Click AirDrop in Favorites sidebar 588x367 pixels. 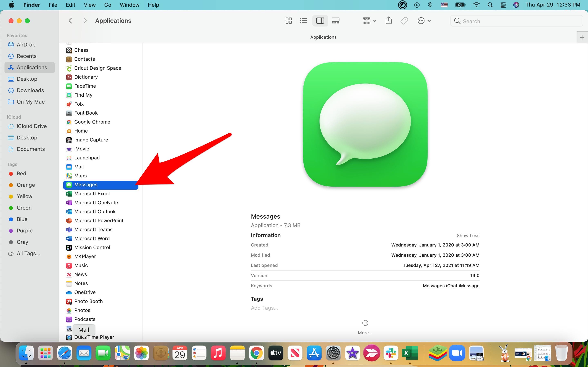(x=26, y=44)
